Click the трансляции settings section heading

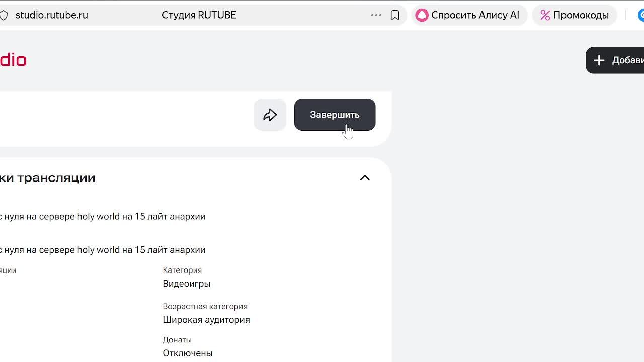[x=48, y=178]
